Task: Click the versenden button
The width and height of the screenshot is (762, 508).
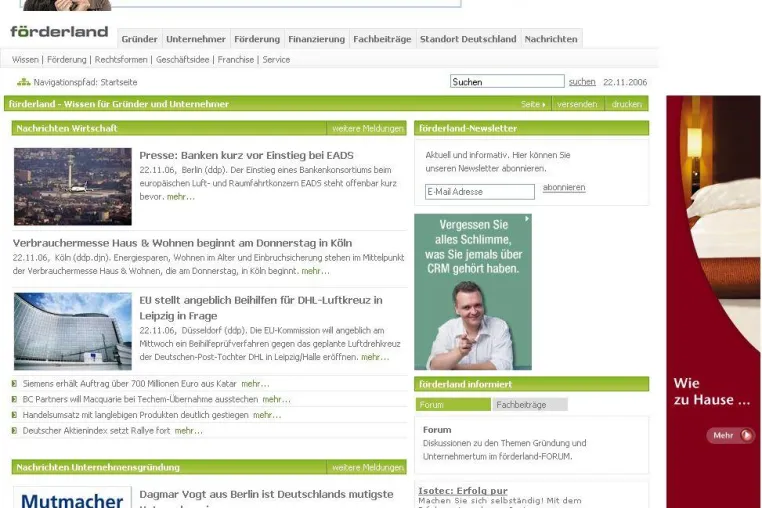Action: coord(577,104)
